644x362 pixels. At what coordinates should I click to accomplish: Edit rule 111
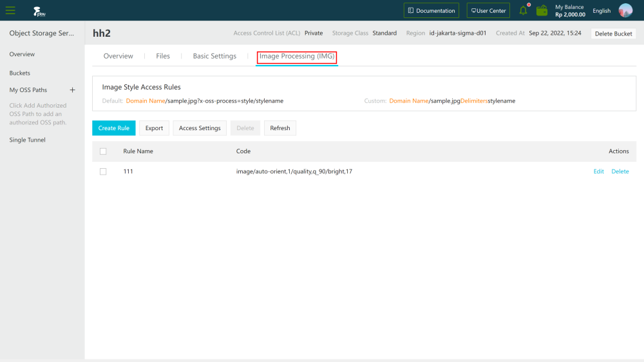click(598, 171)
